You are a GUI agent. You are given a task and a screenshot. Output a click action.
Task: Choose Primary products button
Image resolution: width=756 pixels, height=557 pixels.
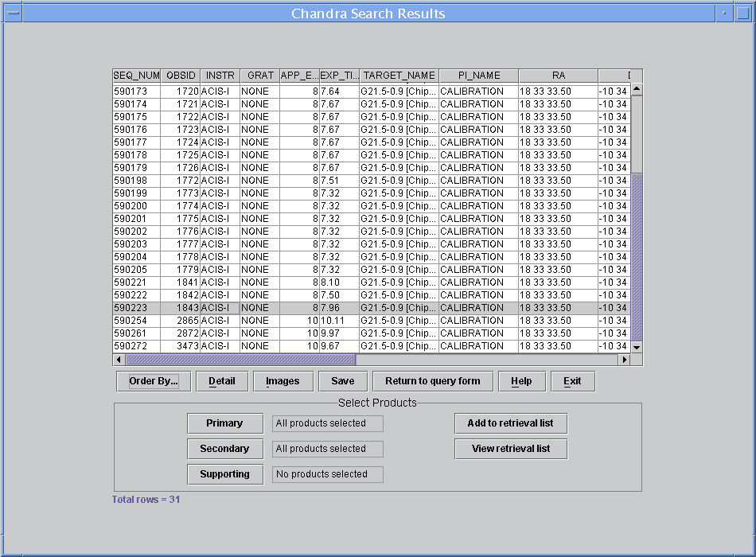(225, 423)
